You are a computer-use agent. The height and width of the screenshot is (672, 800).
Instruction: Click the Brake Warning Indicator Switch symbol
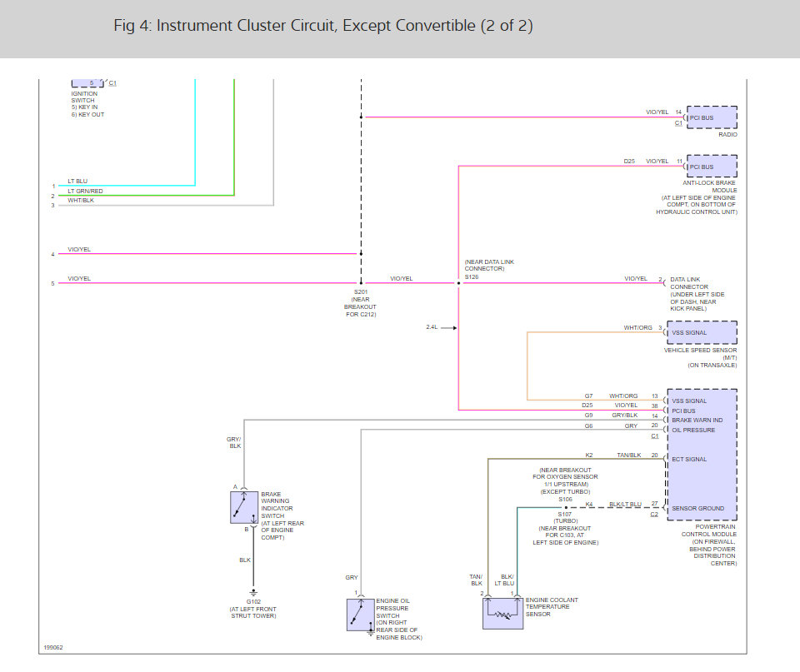point(244,507)
